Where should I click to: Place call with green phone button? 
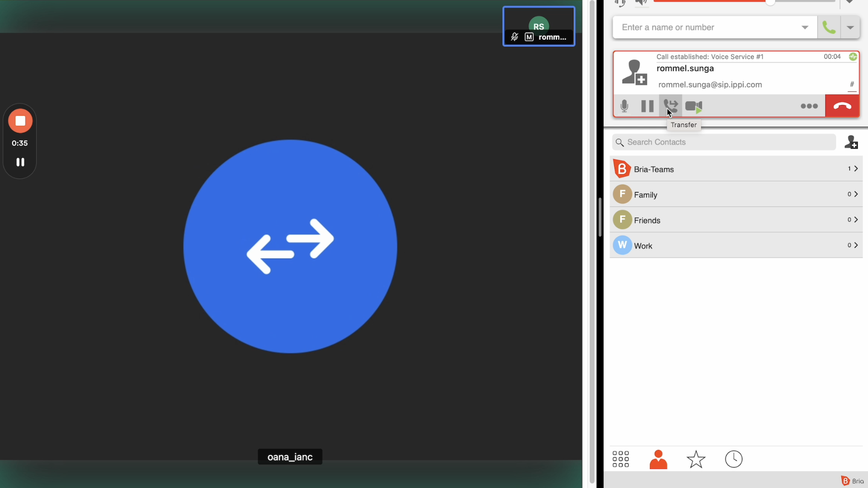pyautogui.click(x=829, y=27)
